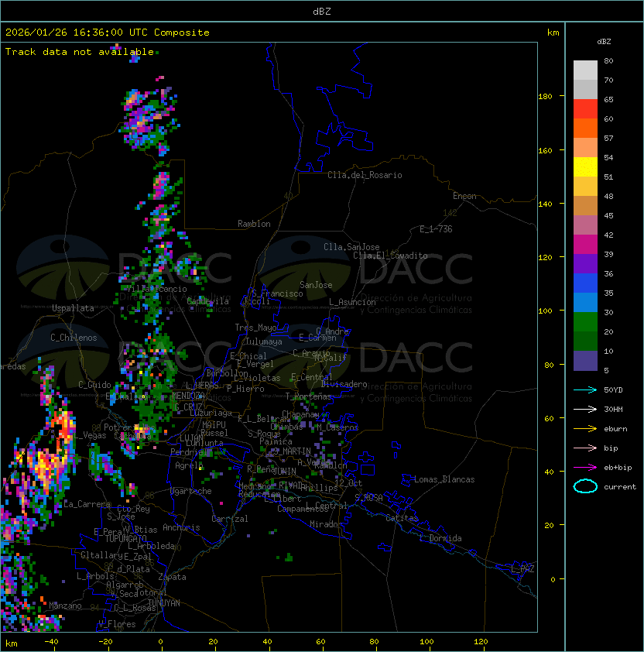Click the cyan 'current' ellipse symbol
644x652 pixels.
[x=585, y=486]
